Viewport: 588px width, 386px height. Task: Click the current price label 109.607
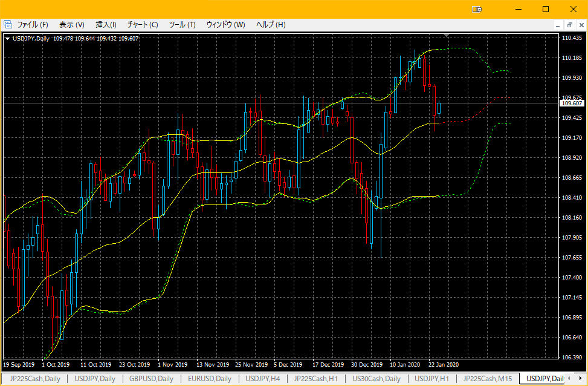[572, 103]
